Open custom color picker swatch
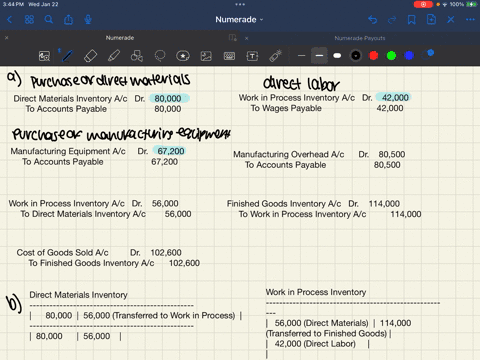Viewport: 480px width, 360px height. tap(427, 55)
